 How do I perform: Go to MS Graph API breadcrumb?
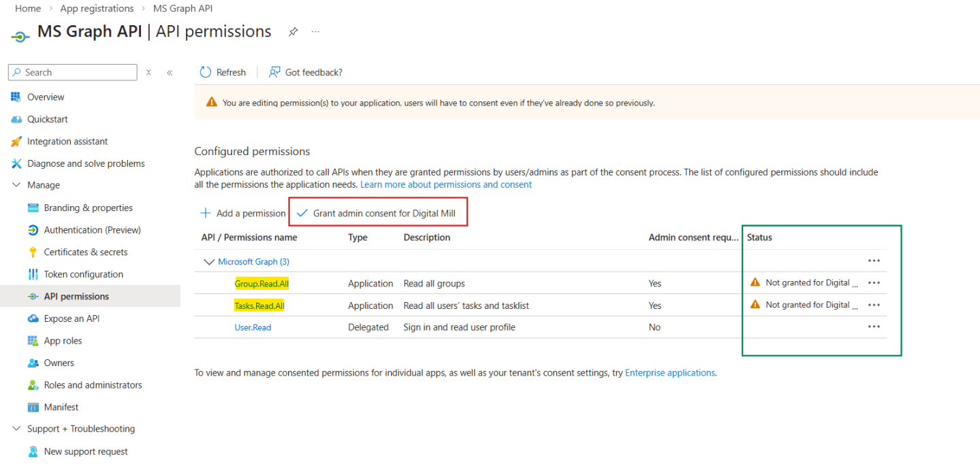(183, 8)
